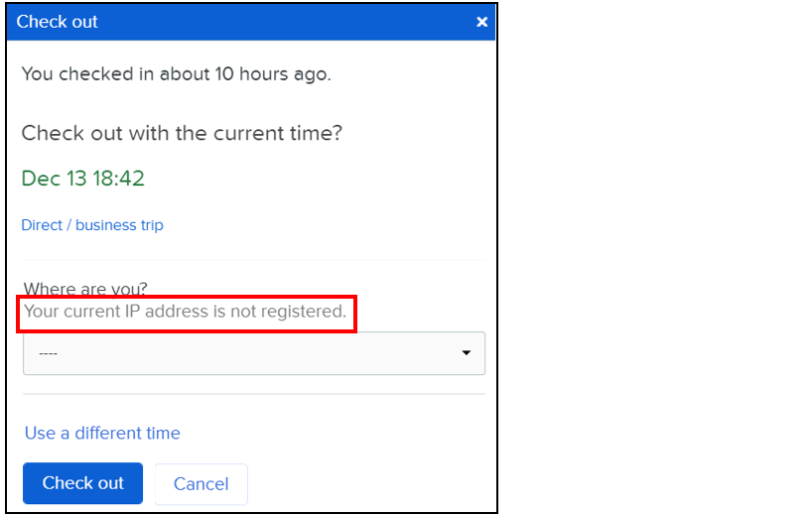Click the Where are you? label
Viewport: 812px width, 515px height.
[85, 289]
